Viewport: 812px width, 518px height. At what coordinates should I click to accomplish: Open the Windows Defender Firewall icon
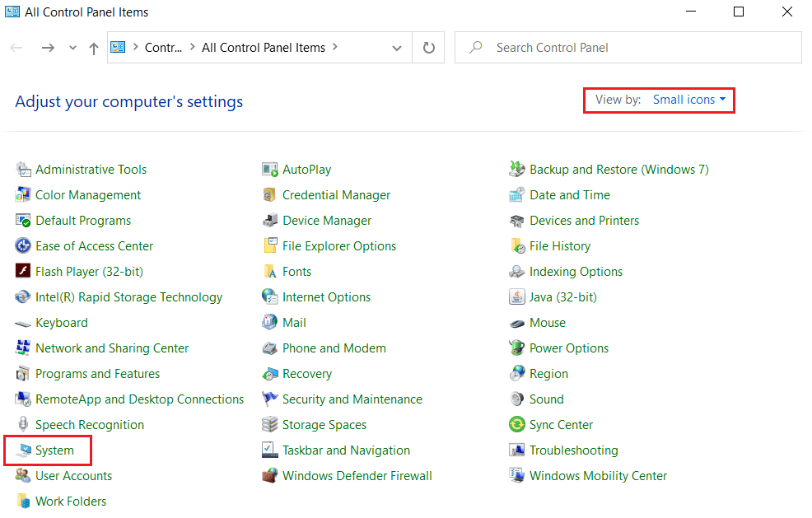coord(270,476)
